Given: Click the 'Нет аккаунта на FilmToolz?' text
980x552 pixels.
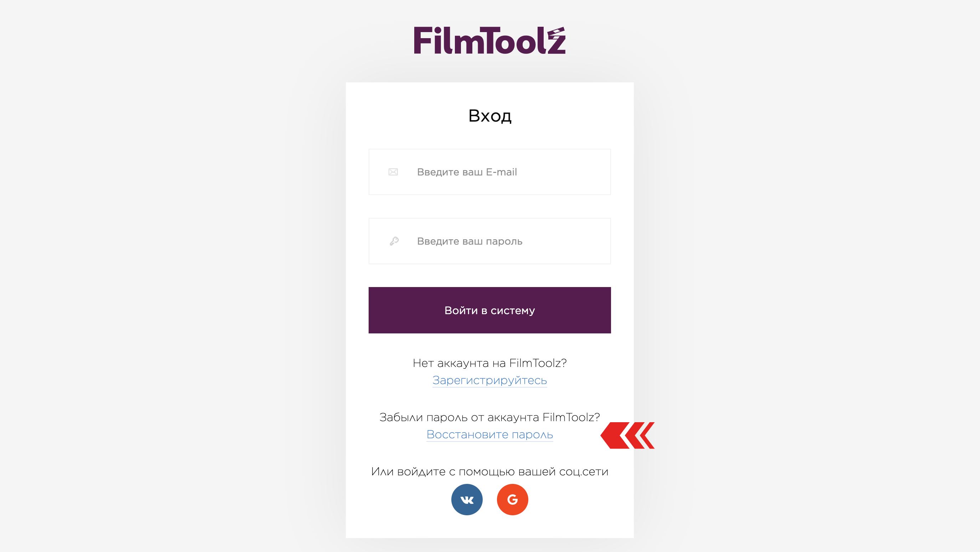Looking at the screenshot, I should [x=489, y=363].
